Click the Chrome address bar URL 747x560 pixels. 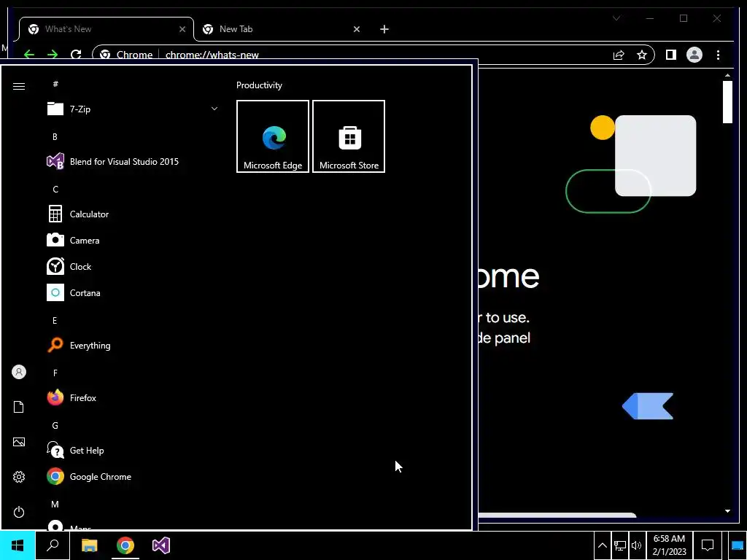[212, 55]
